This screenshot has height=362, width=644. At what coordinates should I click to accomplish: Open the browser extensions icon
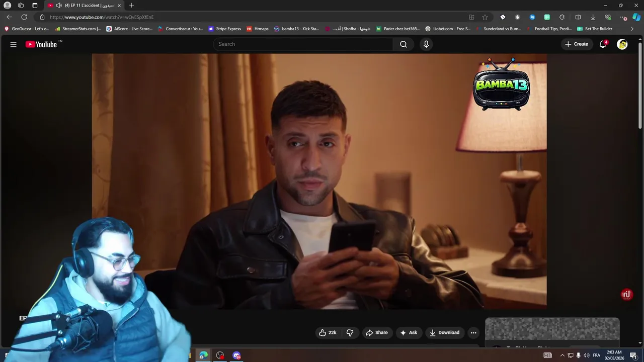pyautogui.click(x=562, y=17)
